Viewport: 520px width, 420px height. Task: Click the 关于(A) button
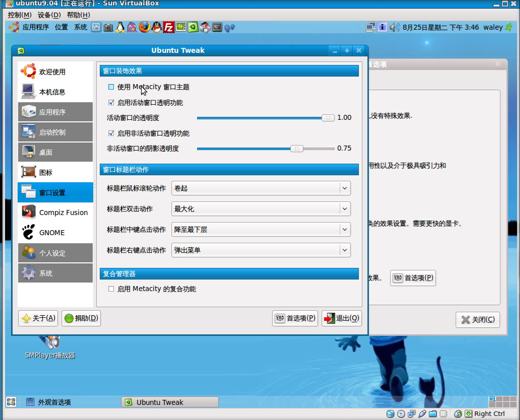[38, 318]
